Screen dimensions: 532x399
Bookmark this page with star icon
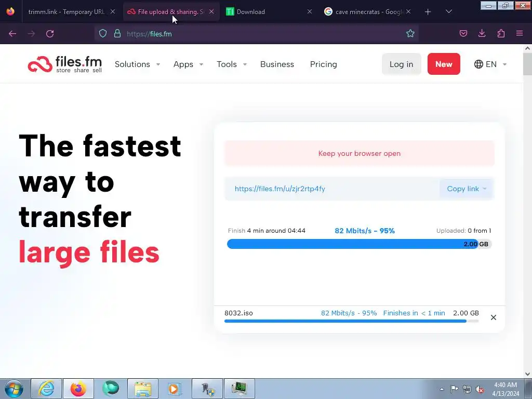(410, 34)
